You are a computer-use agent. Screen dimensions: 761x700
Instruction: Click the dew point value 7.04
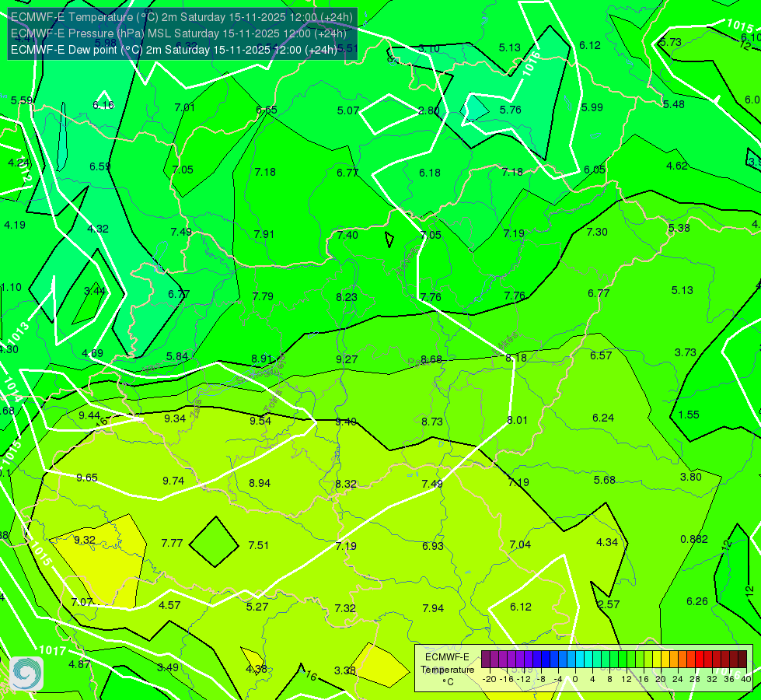520,544
